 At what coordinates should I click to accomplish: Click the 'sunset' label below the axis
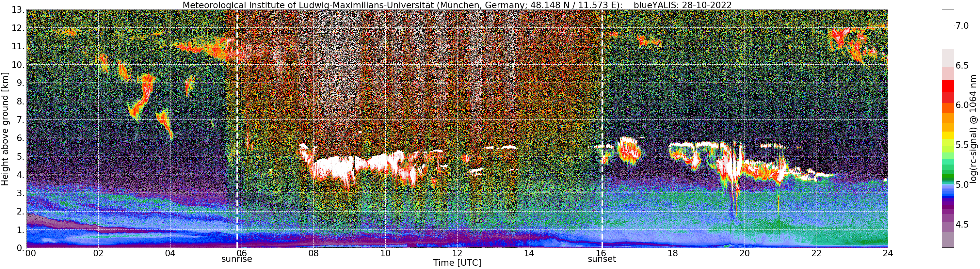pyautogui.click(x=602, y=259)
